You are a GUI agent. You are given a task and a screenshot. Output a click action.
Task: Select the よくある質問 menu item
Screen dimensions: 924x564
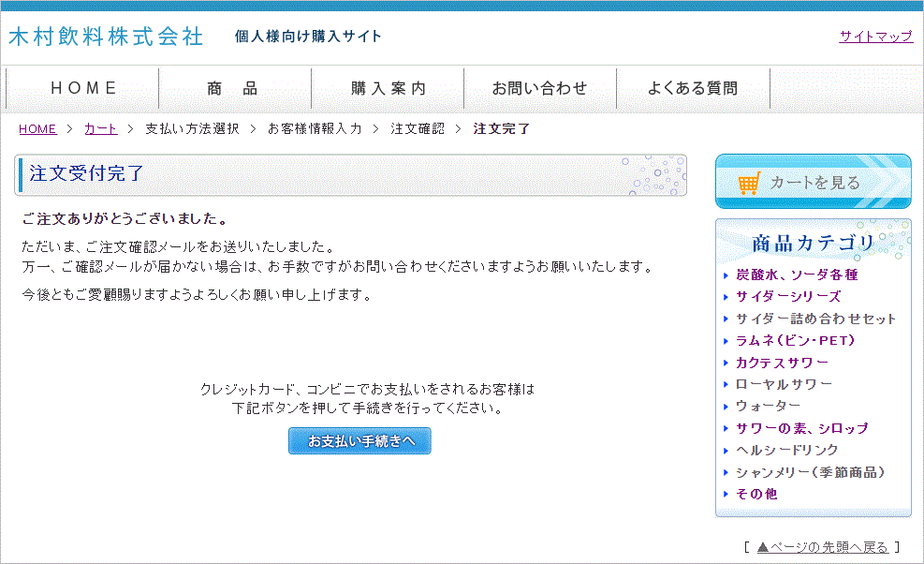693,89
